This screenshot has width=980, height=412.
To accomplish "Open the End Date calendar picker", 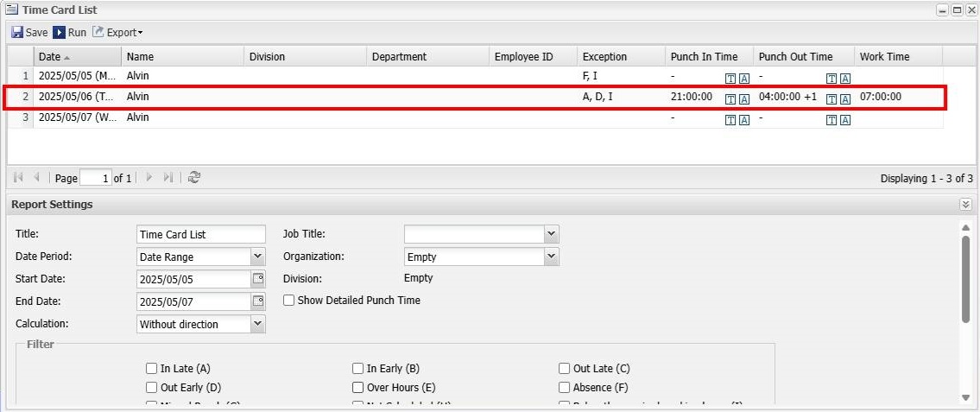I will [x=258, y=301].
